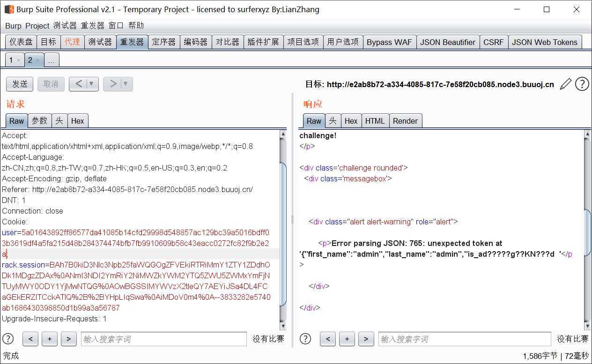Go to previous request search match
Viewport: 592px width, 364px height.
30,339
